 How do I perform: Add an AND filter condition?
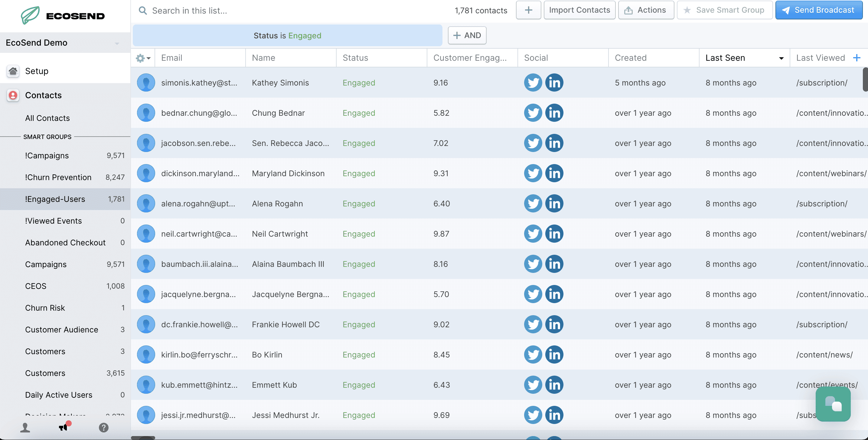pyautogui.click(x=467, y=35)
